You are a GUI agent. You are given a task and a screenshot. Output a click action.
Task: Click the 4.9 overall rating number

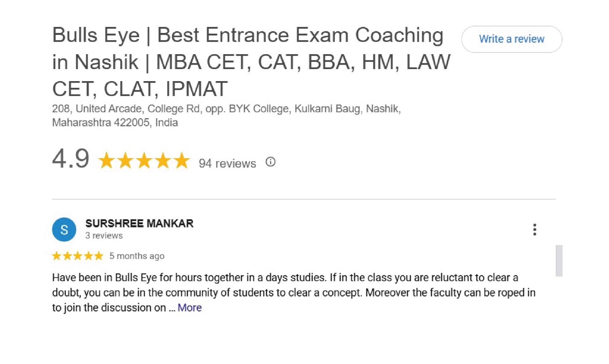click(70, 159)
